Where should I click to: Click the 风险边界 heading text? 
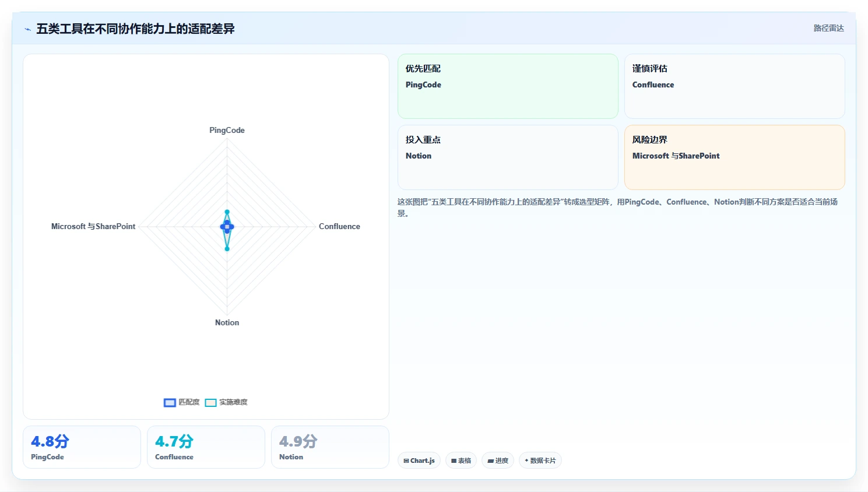650,140
